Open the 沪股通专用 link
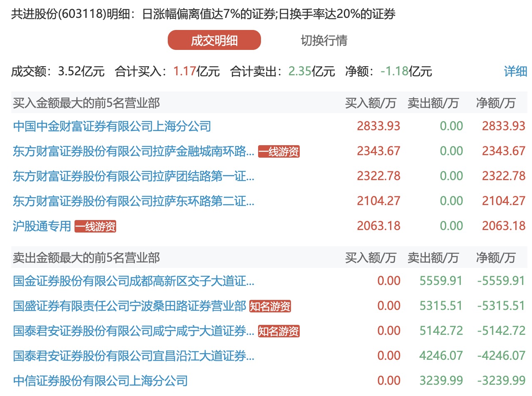Viewport: 532px width, 396px height. click(x=42, y=226)
